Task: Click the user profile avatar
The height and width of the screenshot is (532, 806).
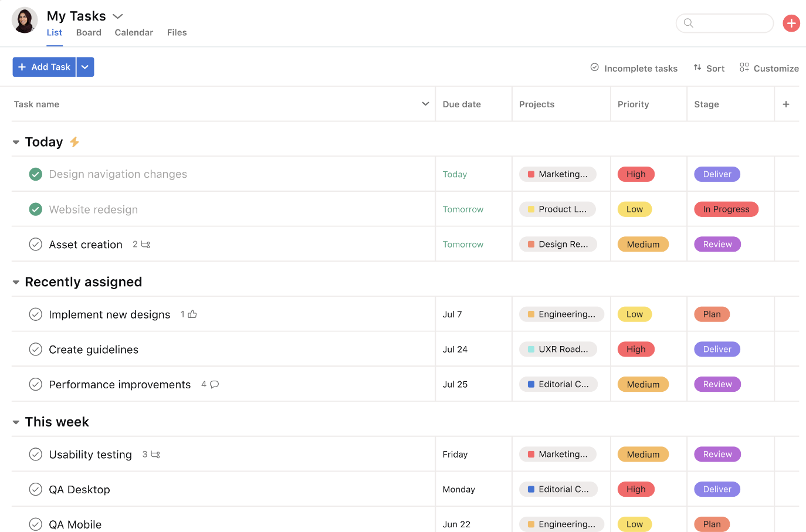Action: click(25, 21)
